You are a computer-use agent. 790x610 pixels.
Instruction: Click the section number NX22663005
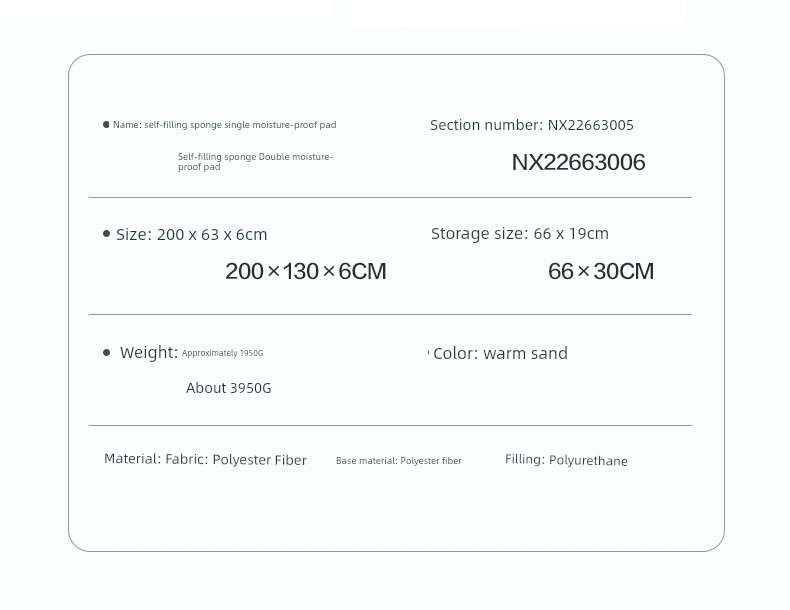point(590,125)
